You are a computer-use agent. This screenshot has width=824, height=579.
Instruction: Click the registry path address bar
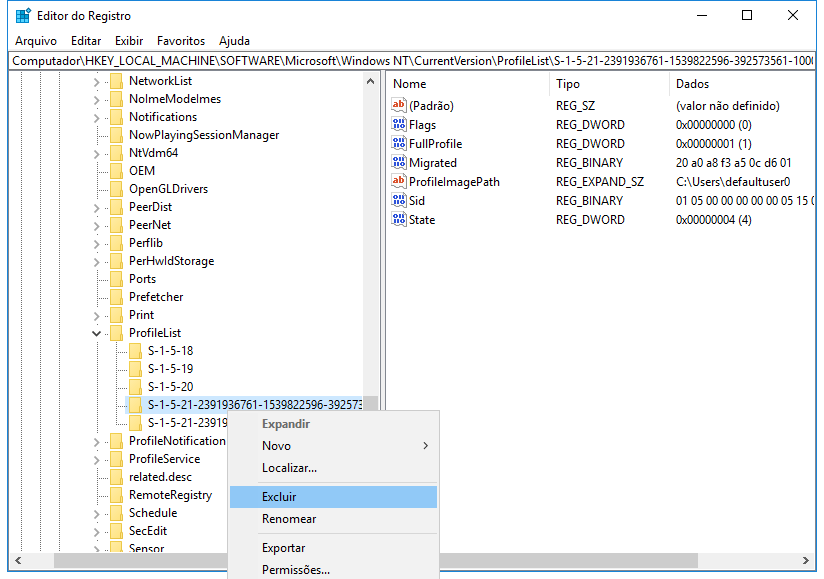[412, 61]
